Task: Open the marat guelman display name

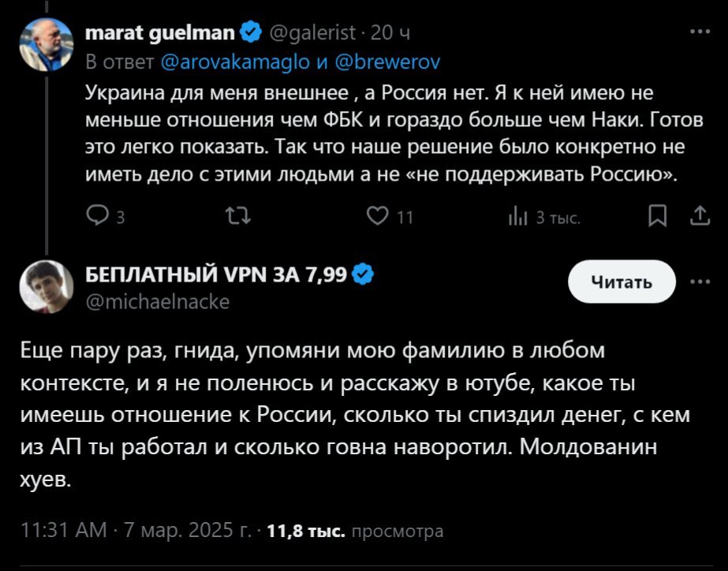Action: (x=159, y=32)
